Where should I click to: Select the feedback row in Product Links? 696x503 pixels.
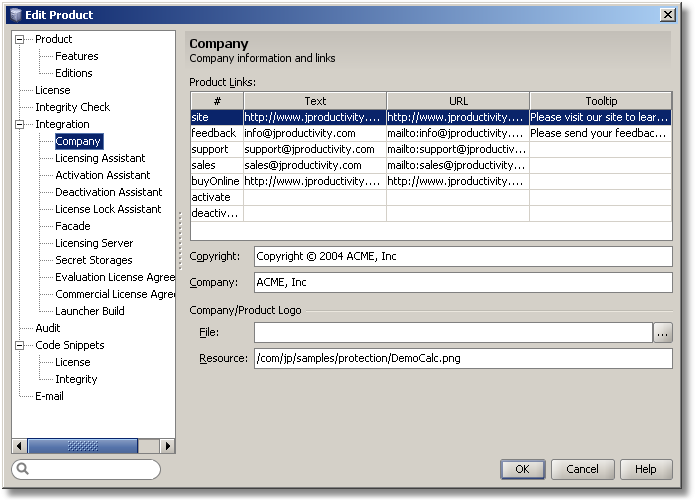tap(215, 133)
